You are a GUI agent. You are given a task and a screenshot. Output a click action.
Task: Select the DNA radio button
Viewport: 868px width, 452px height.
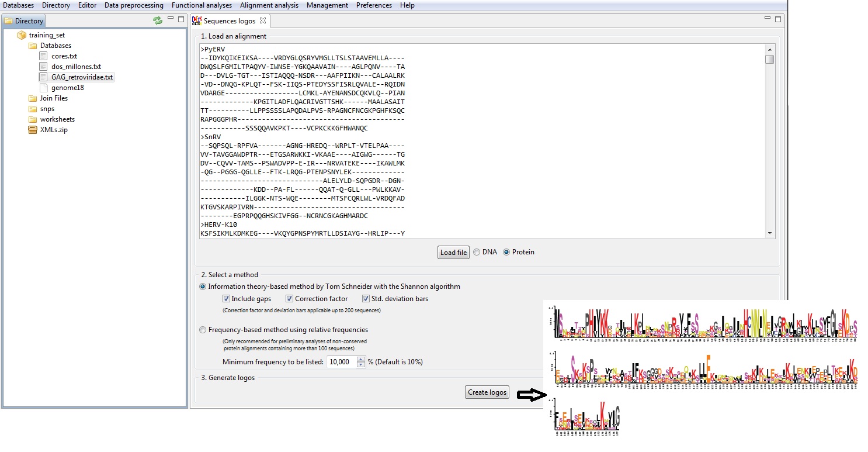(477, 252)
